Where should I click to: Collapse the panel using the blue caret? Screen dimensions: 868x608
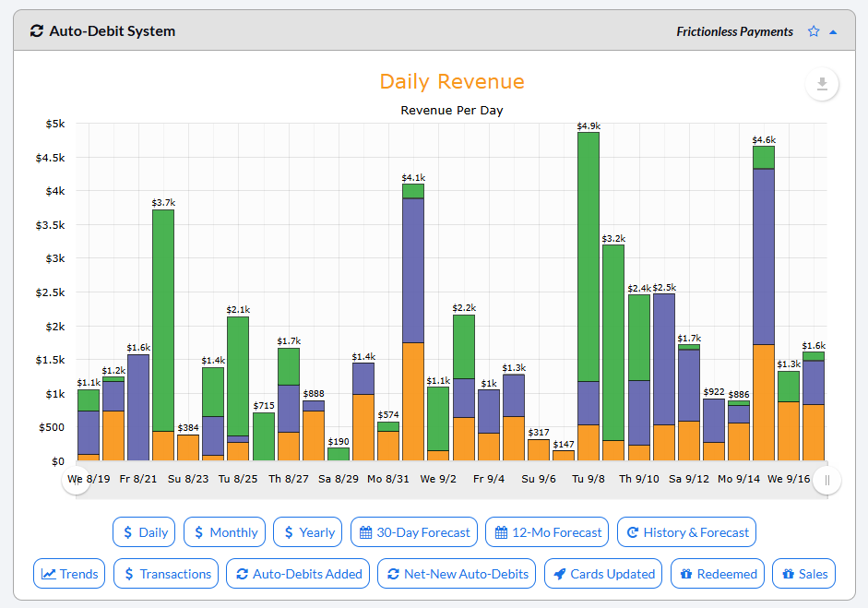point(833,32)
